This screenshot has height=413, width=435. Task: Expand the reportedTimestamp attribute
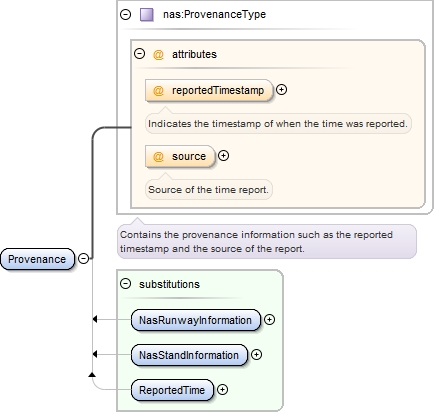point(282,90)
